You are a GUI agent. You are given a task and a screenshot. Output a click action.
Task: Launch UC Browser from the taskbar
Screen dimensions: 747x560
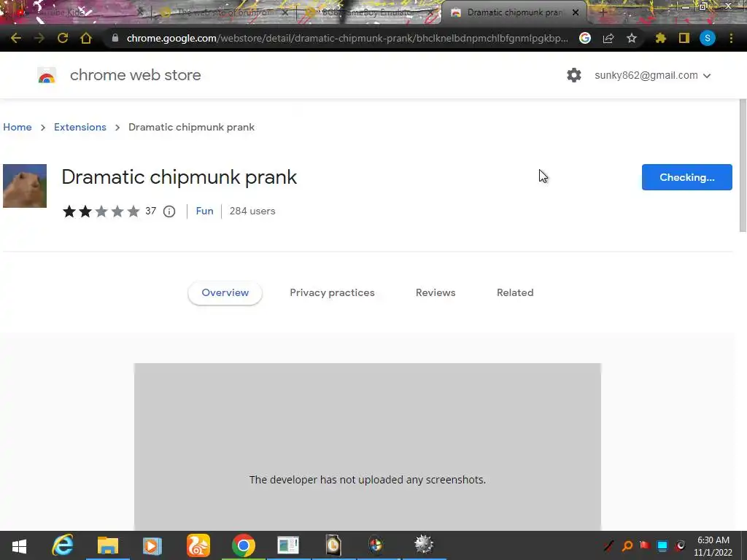tap(198, 545)
